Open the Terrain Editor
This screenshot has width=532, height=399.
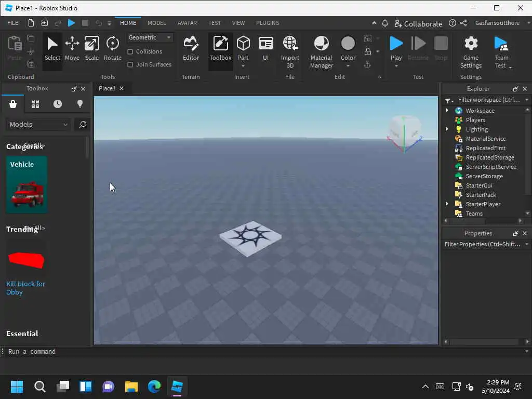pos(191,48)
